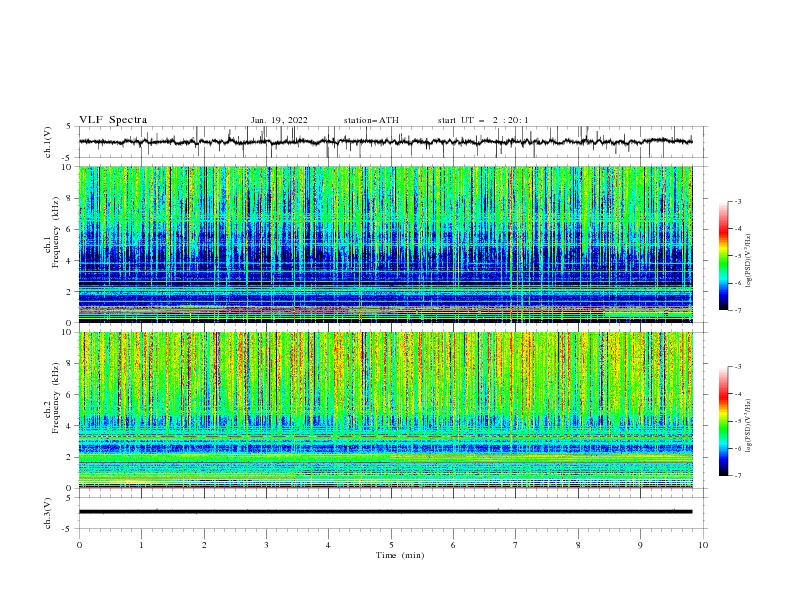Click the "-7" tick on the ch.1 colorbar

click(738, 310)
